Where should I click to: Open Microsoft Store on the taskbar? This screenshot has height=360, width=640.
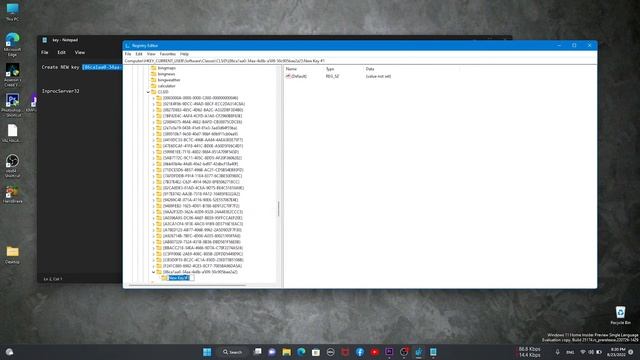[316, 352]
